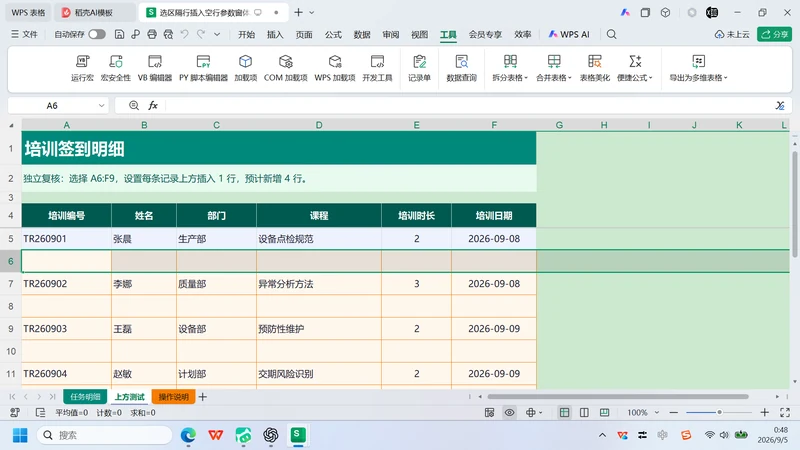Image resolution: width=800 pixels, height=450 pixels.
Task: Click the save icon in quick toolbar
Action: pyautogui.click(x=119, y=34)
